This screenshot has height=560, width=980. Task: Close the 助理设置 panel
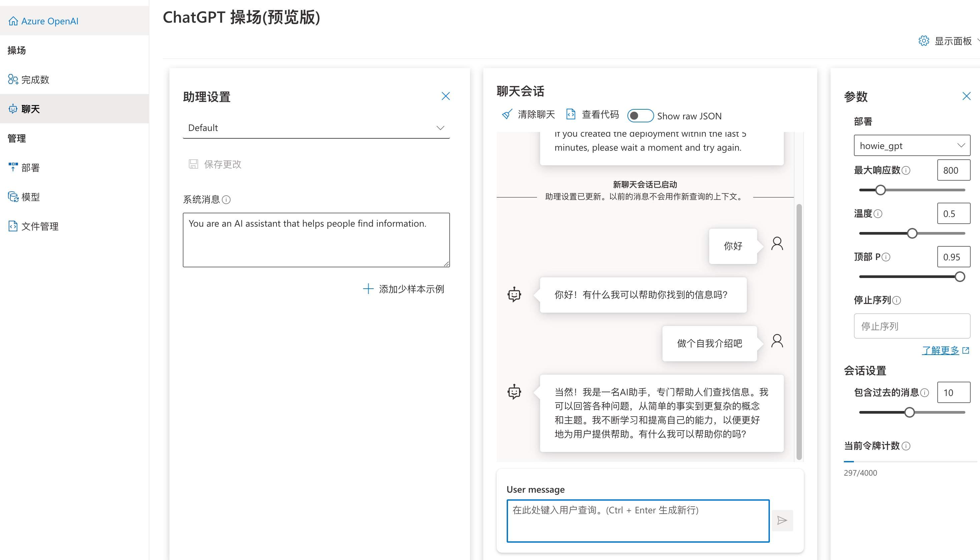446,96
